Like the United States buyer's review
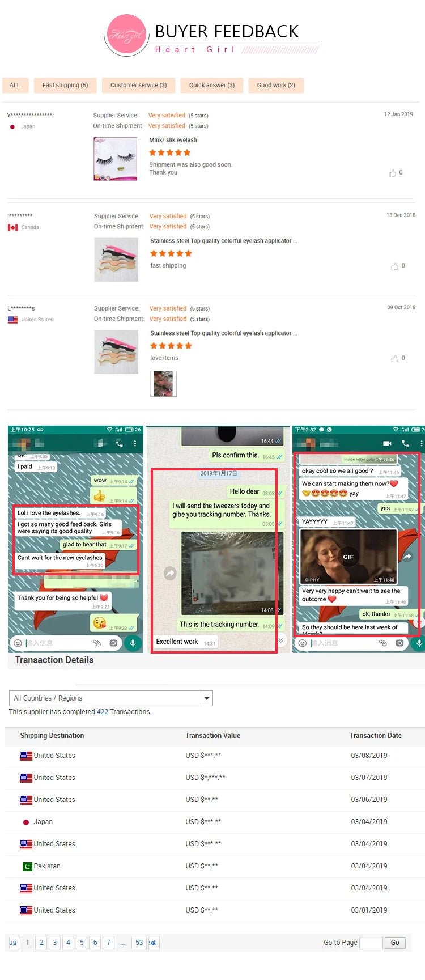Viewport: 425px width, 980px height. pos(394,359)
